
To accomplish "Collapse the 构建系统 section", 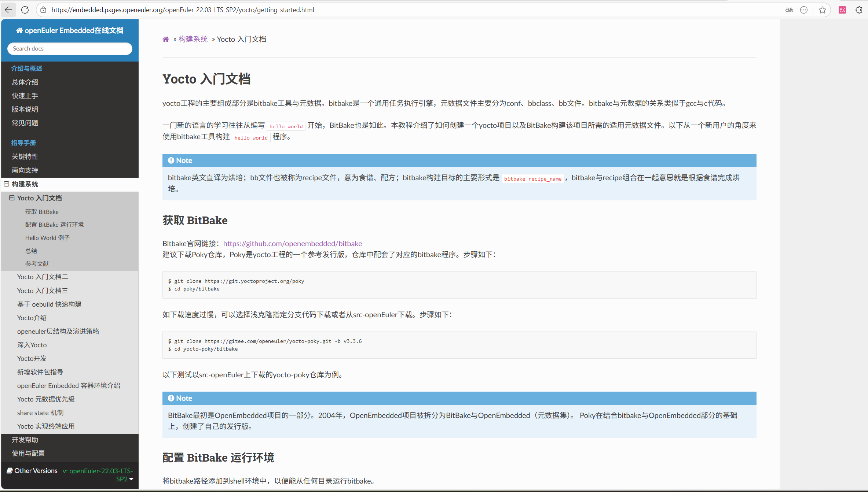I will [x=6, y=184].
